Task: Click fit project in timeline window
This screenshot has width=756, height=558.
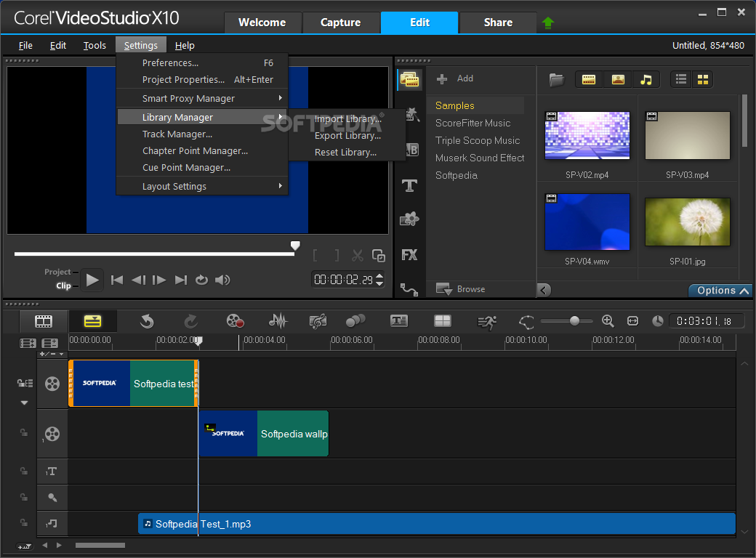Action: tap(632, 321)
